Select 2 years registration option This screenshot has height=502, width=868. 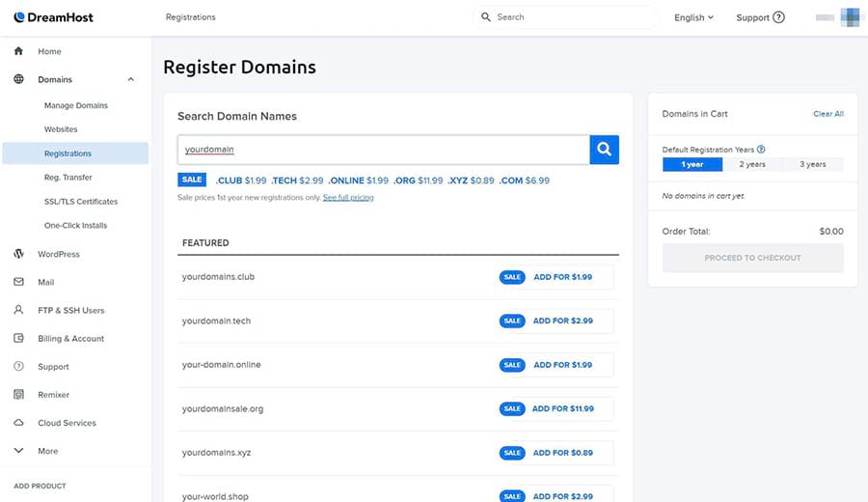point(752,164)
